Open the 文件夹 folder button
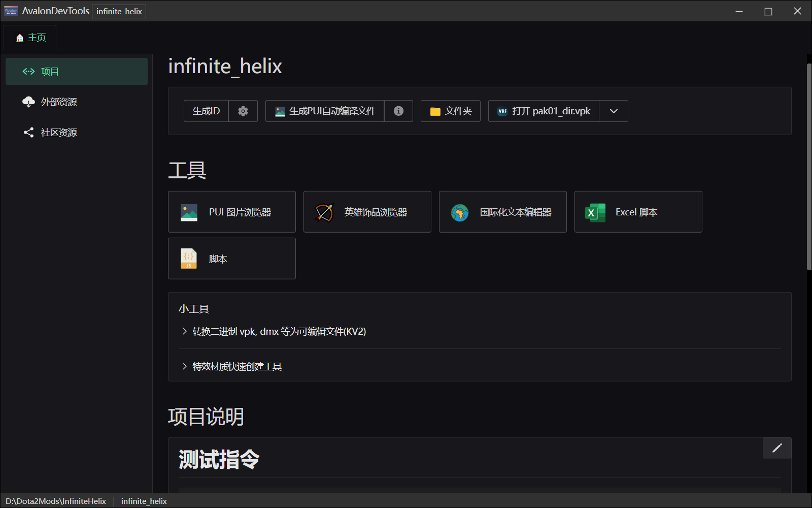This screenshot has height=508, width=812. tap(451, 111)
